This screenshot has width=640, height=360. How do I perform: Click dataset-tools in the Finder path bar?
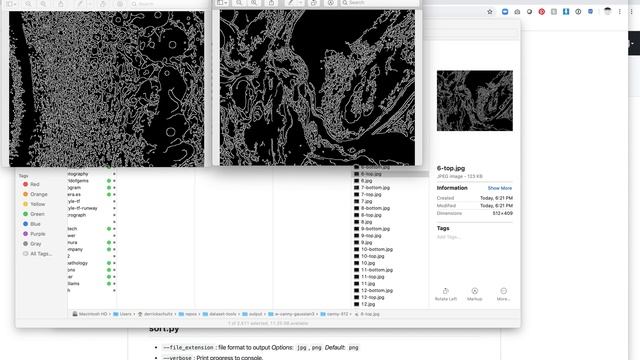pyautogui.click(x=220, y=314)
